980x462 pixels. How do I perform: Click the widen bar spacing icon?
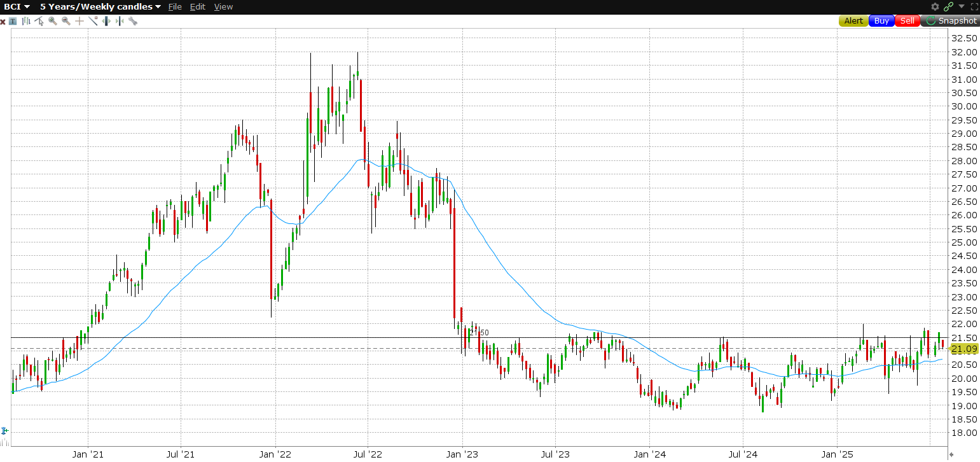coord(106,21)
